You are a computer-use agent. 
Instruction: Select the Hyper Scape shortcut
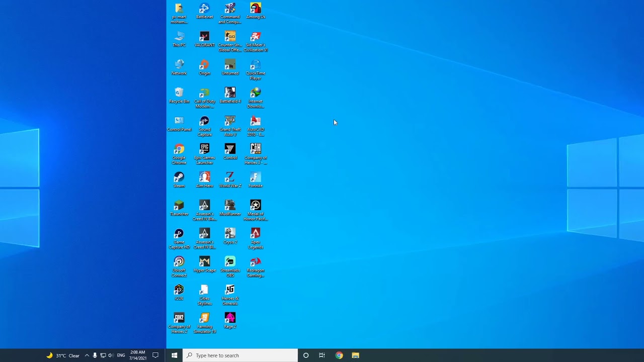click(x=204, y=265)
